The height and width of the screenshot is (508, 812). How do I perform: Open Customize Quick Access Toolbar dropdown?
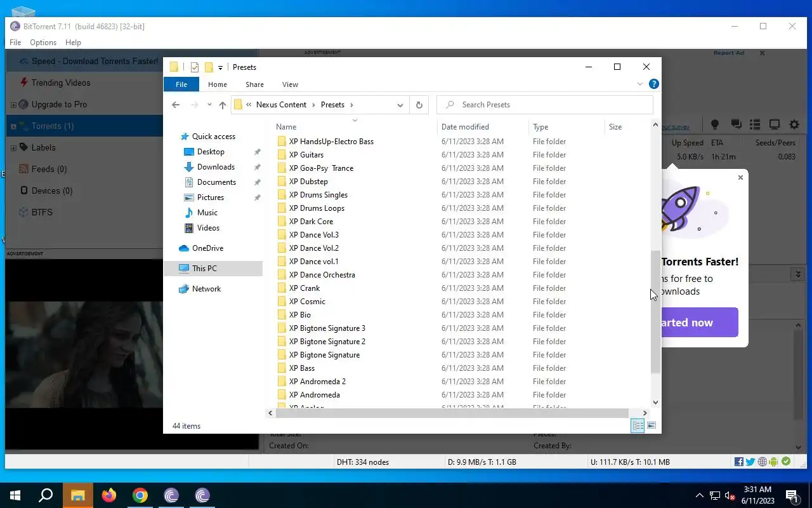[x=220, y=67]
